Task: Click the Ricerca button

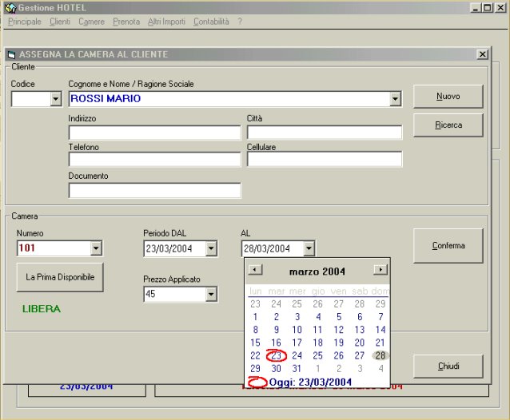Action: 448,125
